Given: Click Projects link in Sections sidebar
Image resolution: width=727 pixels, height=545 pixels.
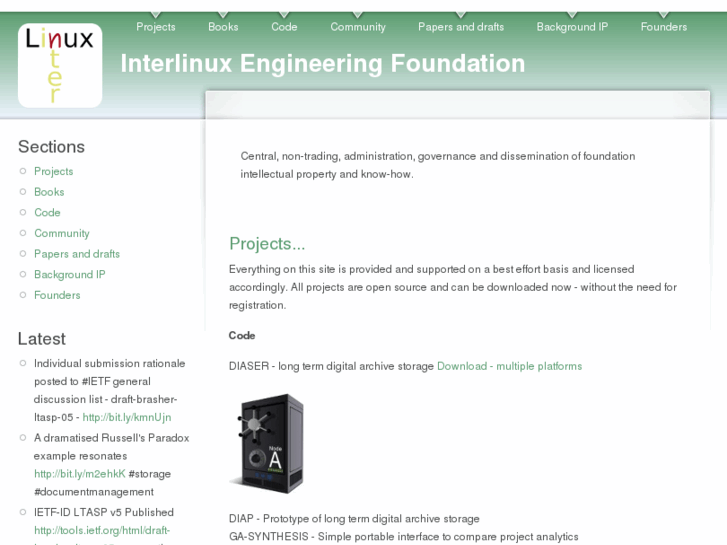Looking at the screenshot, I should [54, 172].
